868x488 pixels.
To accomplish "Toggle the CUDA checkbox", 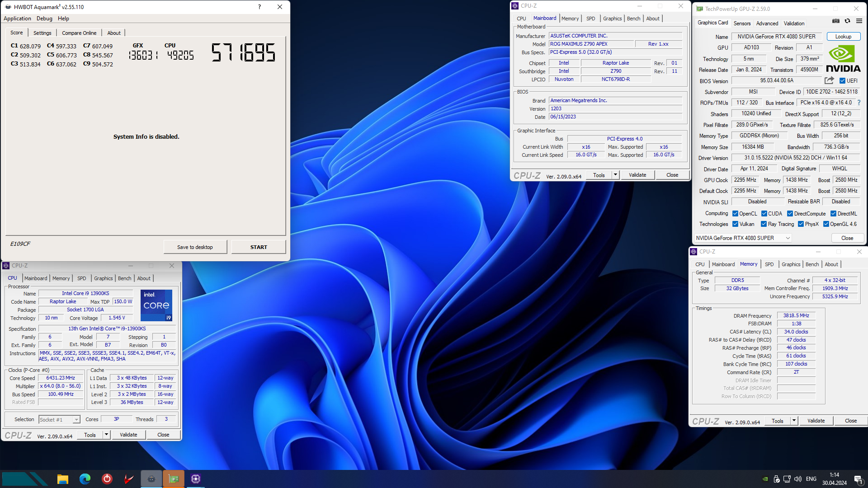I will 764,214.
